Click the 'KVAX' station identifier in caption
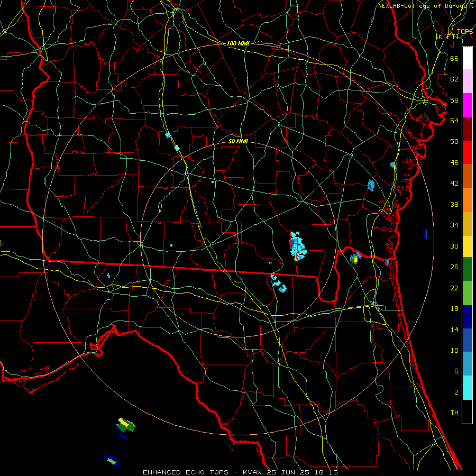 pyautogui.click(x=252, y=472)
